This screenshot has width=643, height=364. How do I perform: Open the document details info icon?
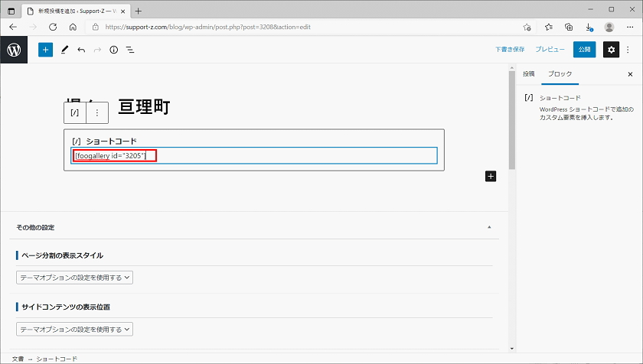[x=113, y=50]
